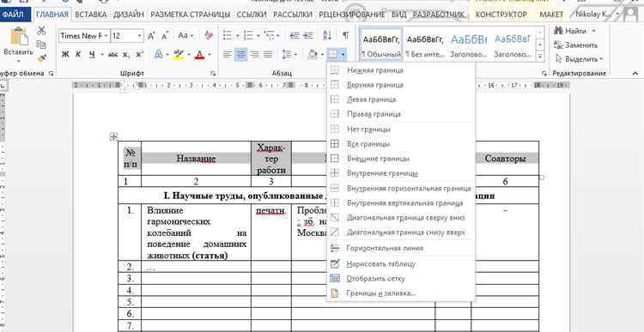Apply red font color A

coord(199,54)
